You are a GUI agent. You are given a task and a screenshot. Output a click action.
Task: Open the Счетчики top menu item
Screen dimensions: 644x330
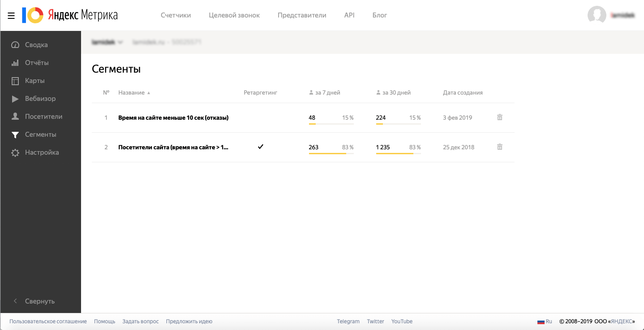(176, 15)
